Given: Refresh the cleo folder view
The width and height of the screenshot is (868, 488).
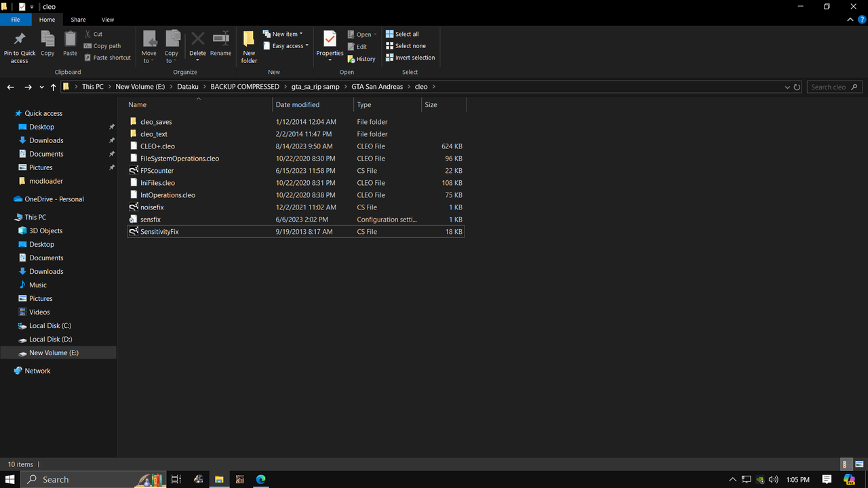Looking at the screenshot, I should pyautogui.click(x=797, y=87).
